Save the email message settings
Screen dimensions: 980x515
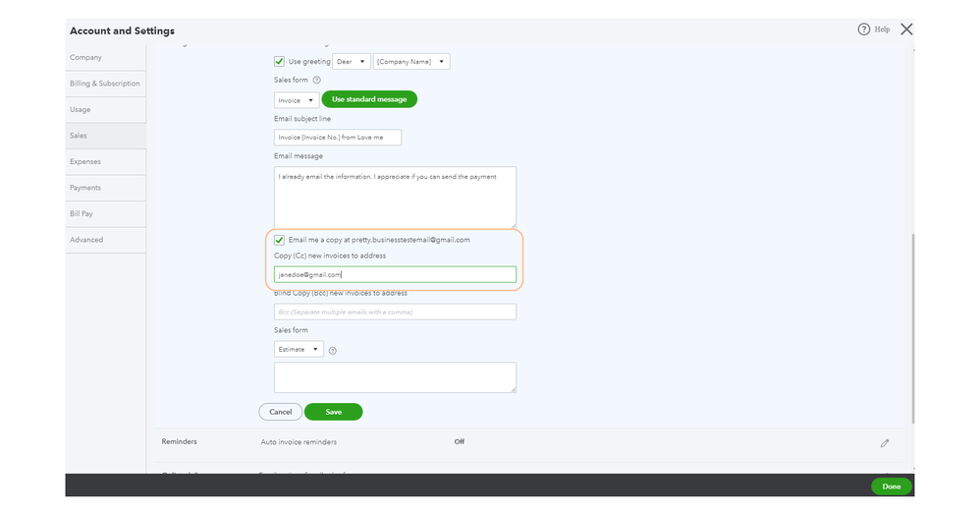click(x=333, y=412)
